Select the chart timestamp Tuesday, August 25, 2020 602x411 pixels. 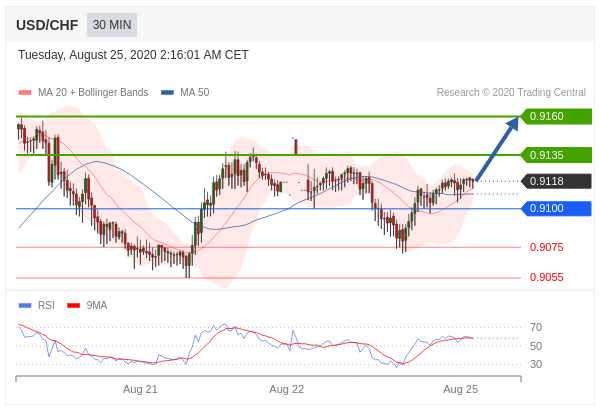133,55
